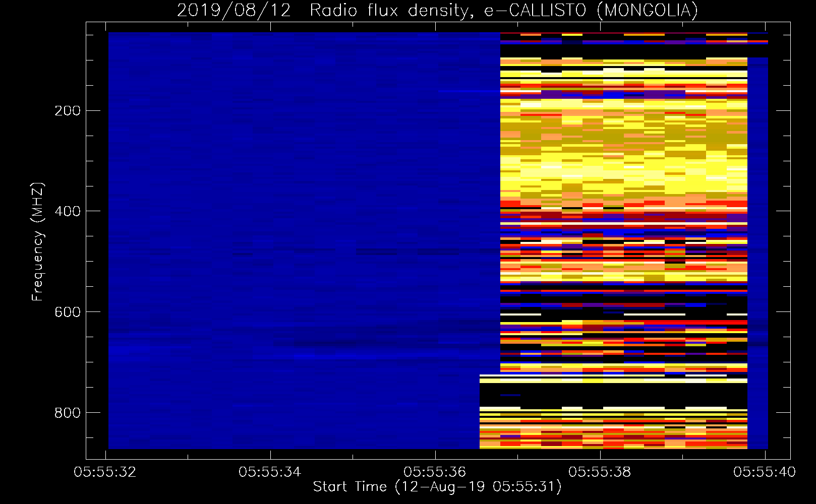This screenshot has width=816, height=504.
Task: Click the '05:55:38' time tick label
Action: (600, 472)
